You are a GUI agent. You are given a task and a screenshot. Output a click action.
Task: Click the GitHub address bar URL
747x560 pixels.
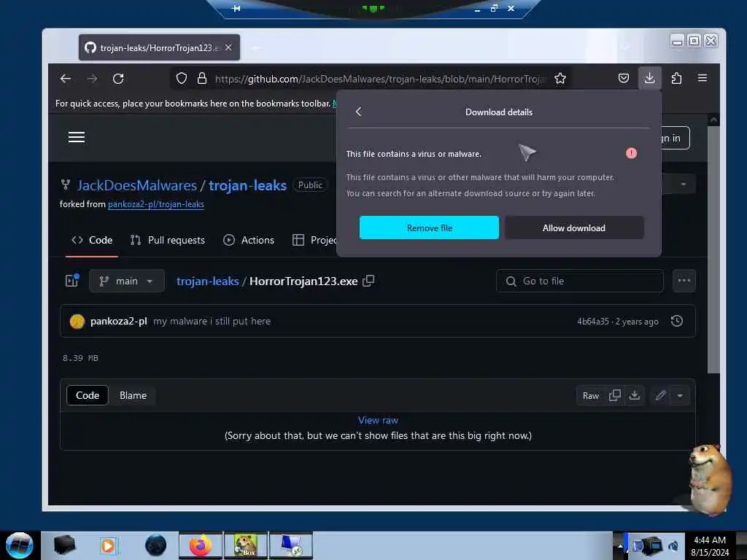coord(380,79)
